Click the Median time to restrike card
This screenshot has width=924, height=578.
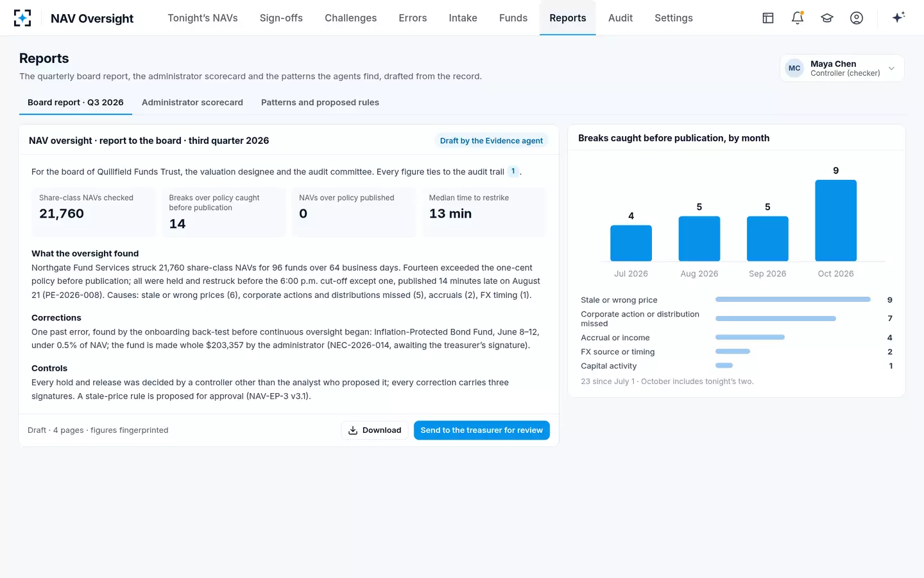[484, 212]
